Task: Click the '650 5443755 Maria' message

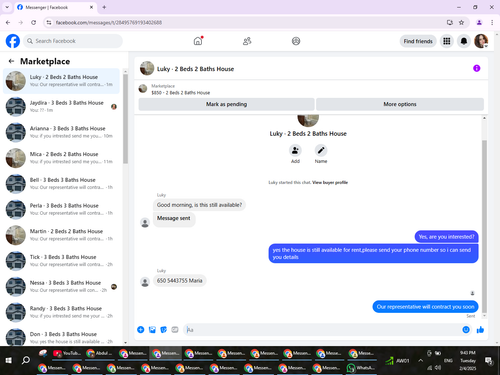Action: tap(180, 280)
